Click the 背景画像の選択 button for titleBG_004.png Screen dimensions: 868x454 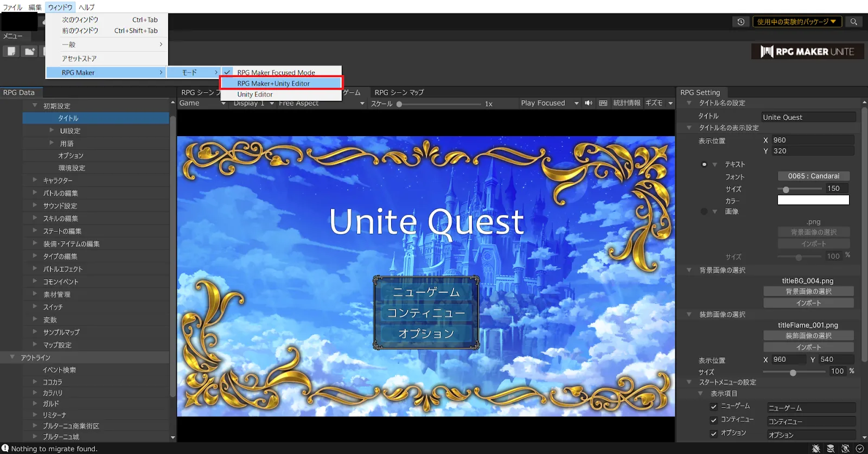click(808, 292)
